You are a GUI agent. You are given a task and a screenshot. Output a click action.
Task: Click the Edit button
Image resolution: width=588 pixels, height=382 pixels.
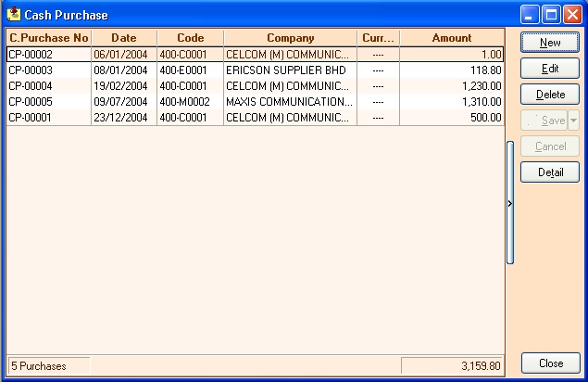coord(550,69)
